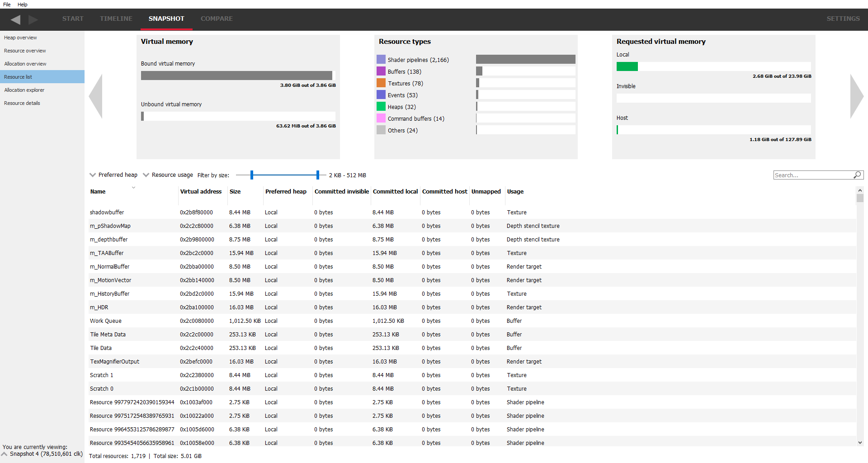Click the back navigation arrow in toolbar
This screenshot has height=463, width=868.
click(x=16, y=19)
